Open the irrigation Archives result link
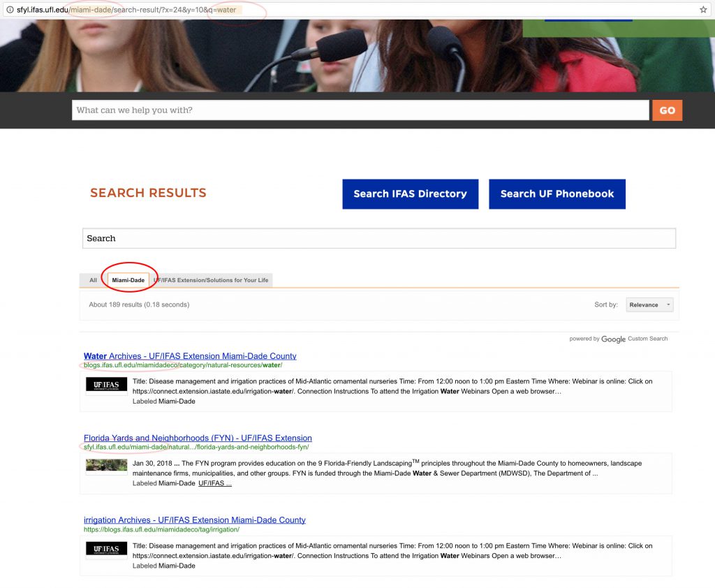Viewport: 715px width, 588px height. click(x=194, y=520)
